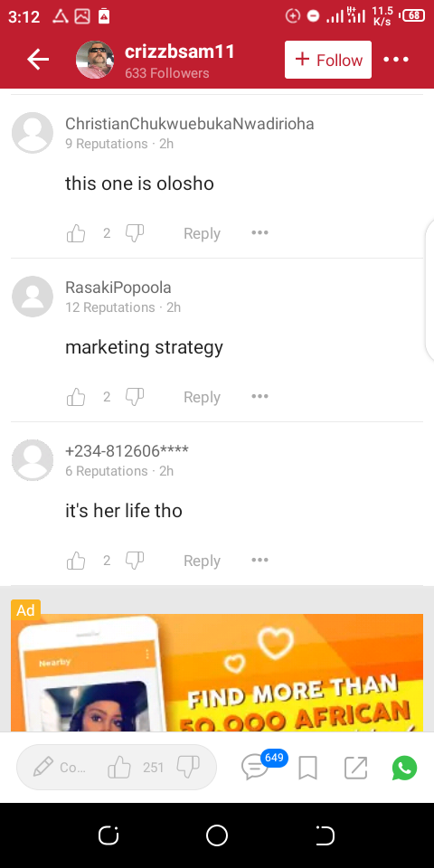
Task: Open header three-dot more menu
Action: click(x=396, y=60)
